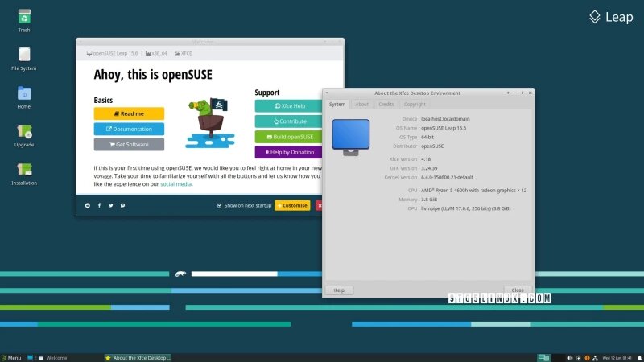The height and width of the screenshot is (362, 644).
Task: Open the Documentation button
Action: [x=129, y=129]
